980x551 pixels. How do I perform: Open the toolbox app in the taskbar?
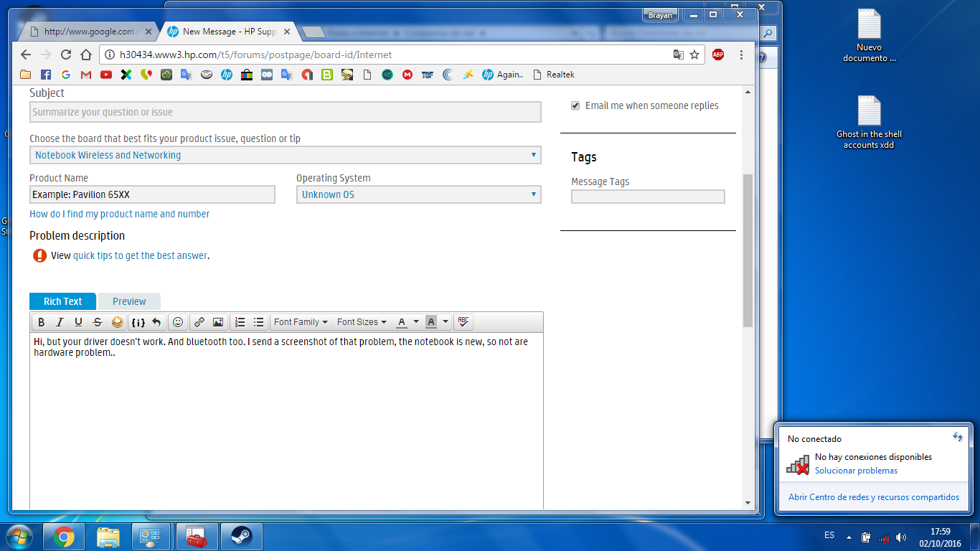197,537
